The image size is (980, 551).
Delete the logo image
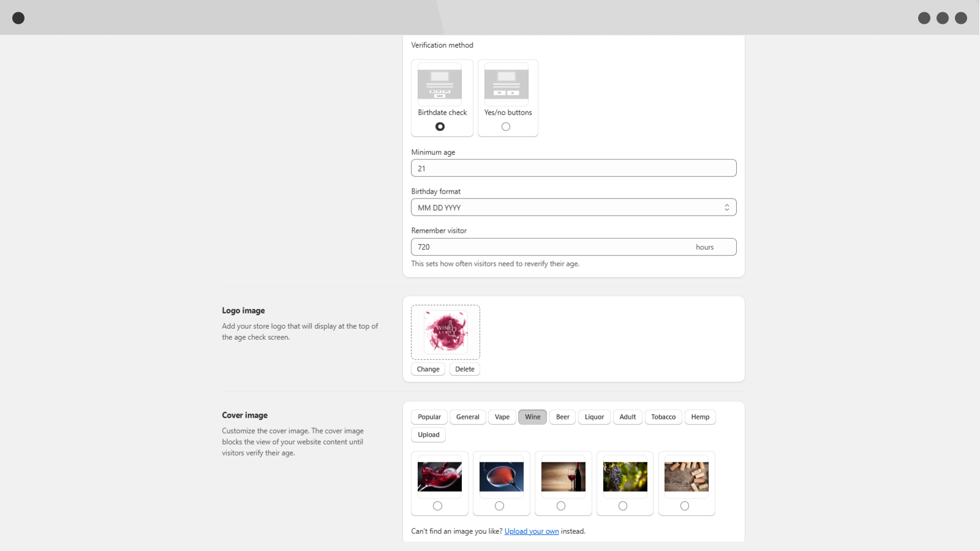point(465,369)
